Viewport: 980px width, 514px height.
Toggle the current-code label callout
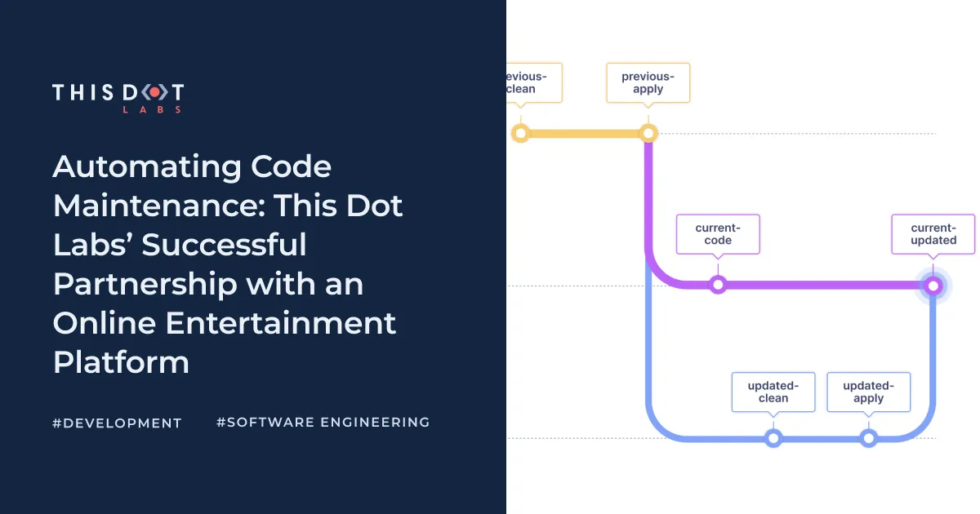coord(718,234)
